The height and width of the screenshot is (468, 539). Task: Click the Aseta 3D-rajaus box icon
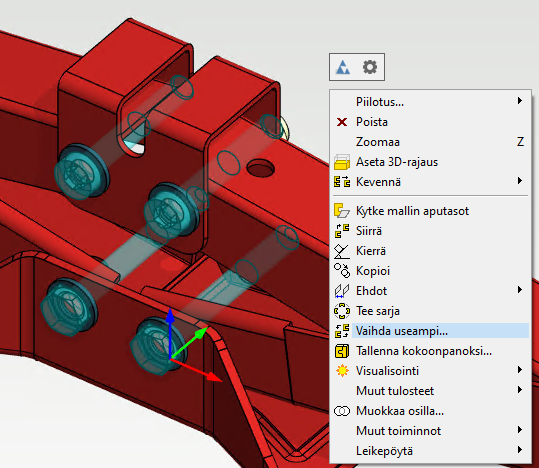[342, 162]
